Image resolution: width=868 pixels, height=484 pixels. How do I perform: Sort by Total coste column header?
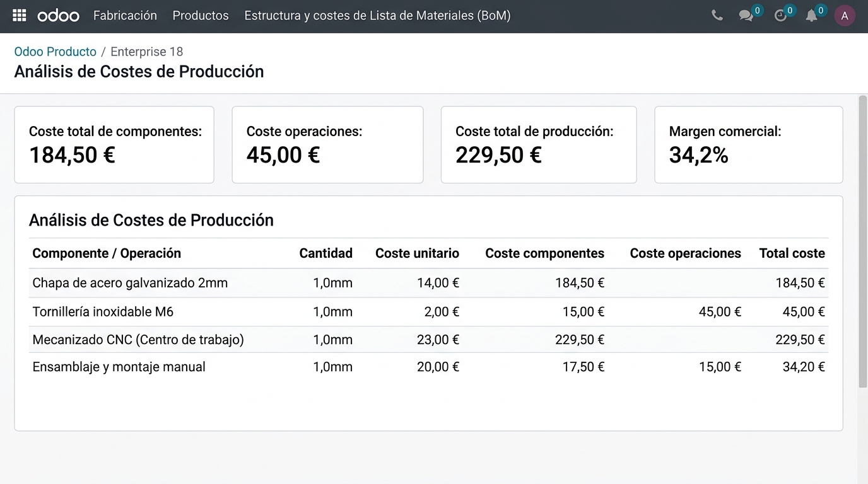tap(792, 253)
